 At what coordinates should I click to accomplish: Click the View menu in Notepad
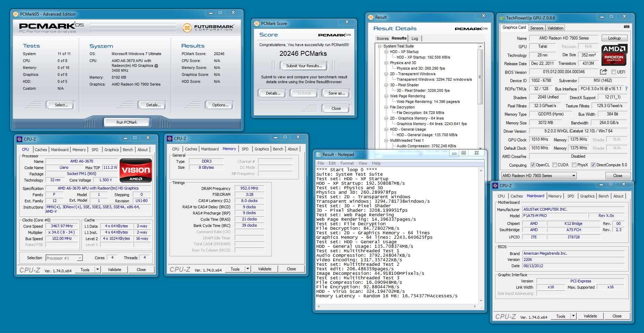click(x=363, y=163)
